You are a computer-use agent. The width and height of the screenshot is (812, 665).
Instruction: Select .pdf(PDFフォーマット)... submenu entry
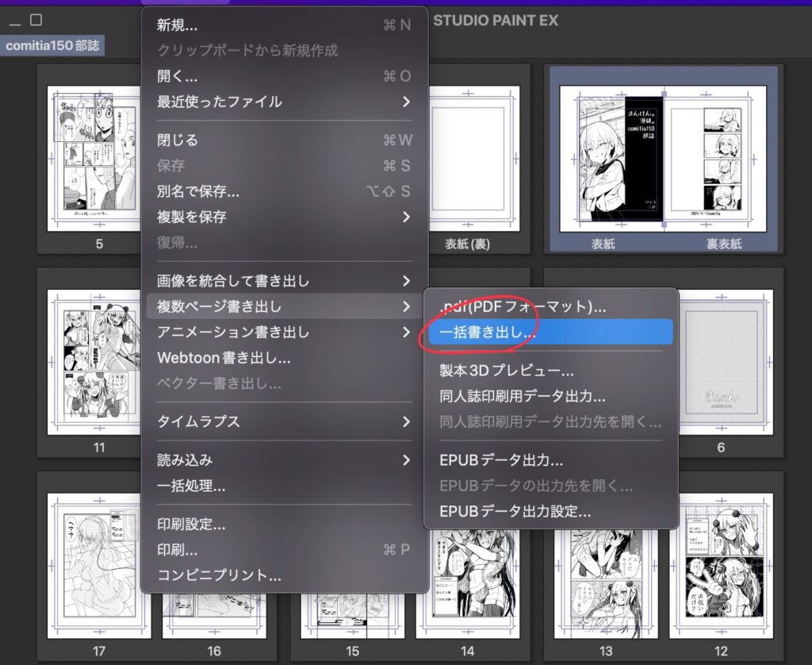(551, 306)
